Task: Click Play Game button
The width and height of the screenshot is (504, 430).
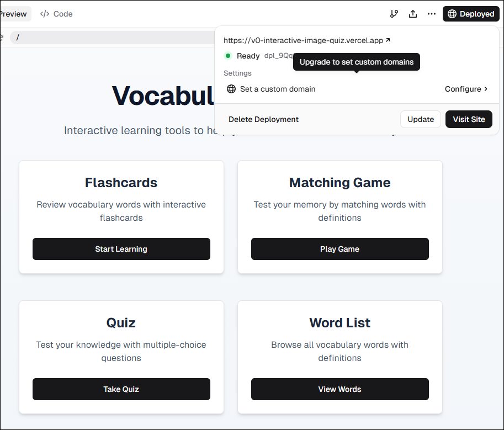Action: coord(339,249)
